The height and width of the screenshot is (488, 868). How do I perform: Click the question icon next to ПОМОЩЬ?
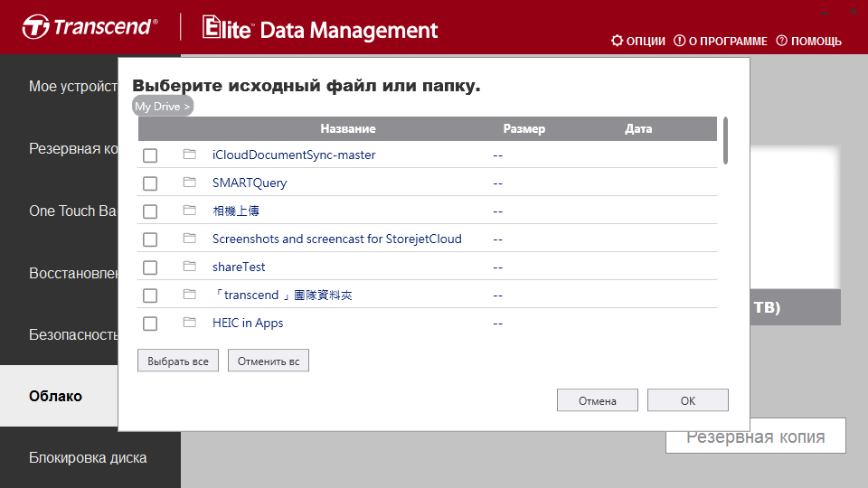[x=781, y=41]
